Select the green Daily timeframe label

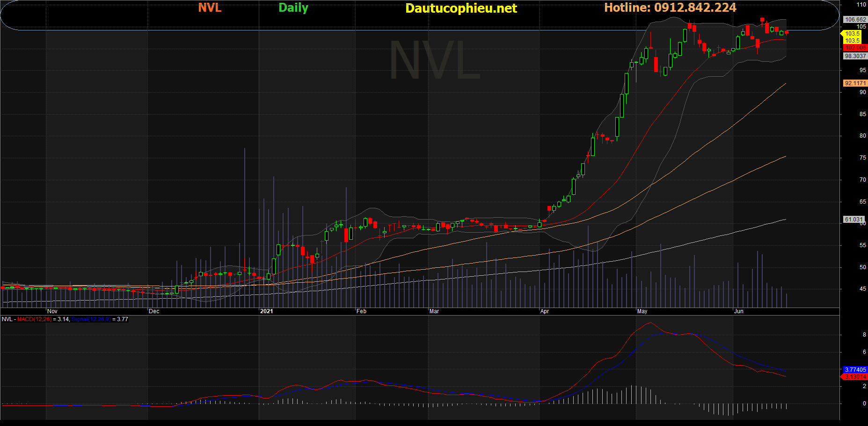pos(293,8)
